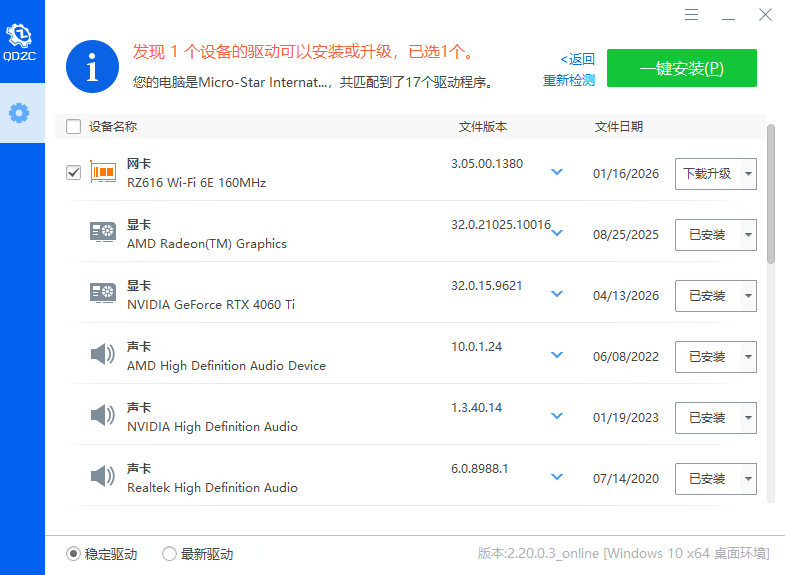The image size is (785, 575).
Task: Uncheck the RZ616 Wi-Fi 6E checkbox
Action: tap(74, 173)
